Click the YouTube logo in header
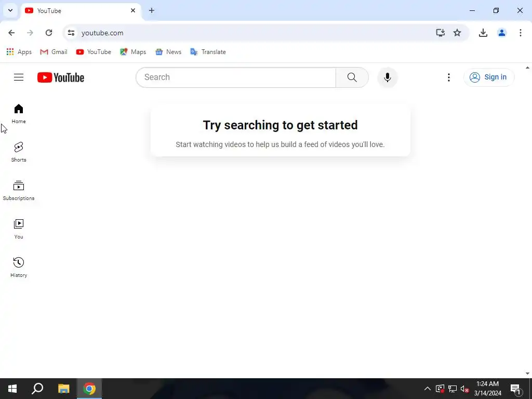The height and width of the screenshot is (399, 532). [x=61, y=77]
